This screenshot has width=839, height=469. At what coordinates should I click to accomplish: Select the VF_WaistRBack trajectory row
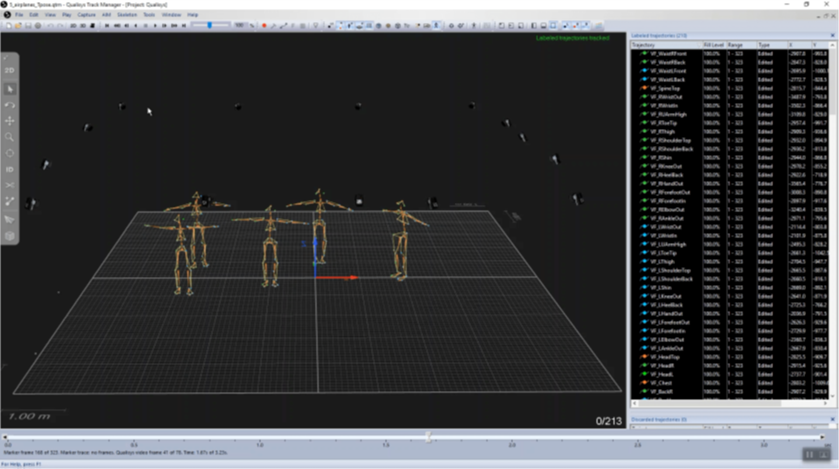tap(730, 63)
